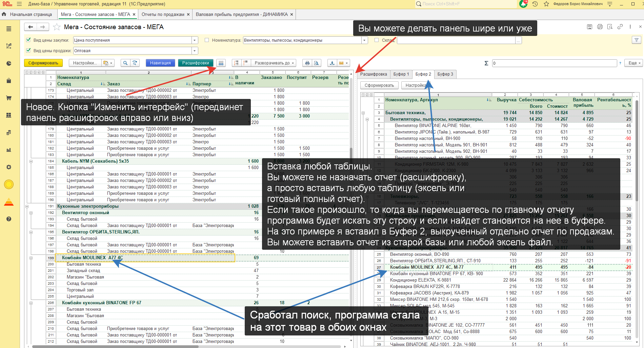Open favorites star in title bar
The height and width of the screenshot is (348, 644).
tap(546, 4)
